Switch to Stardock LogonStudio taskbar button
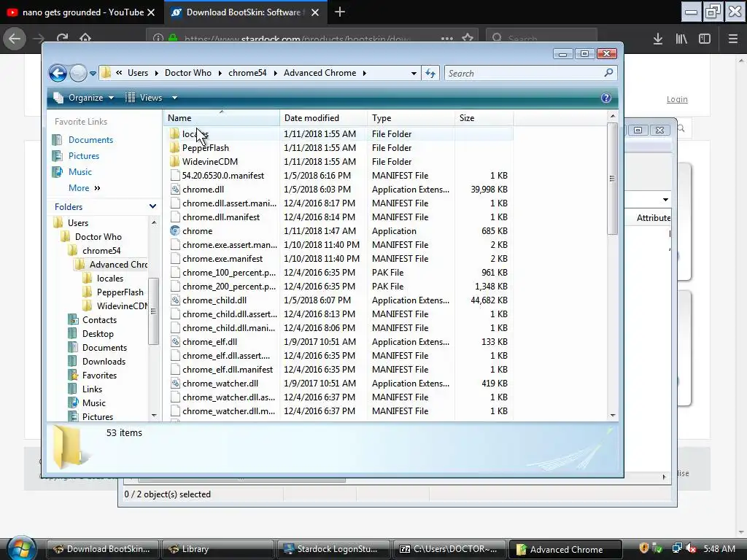 pos(334,549)
